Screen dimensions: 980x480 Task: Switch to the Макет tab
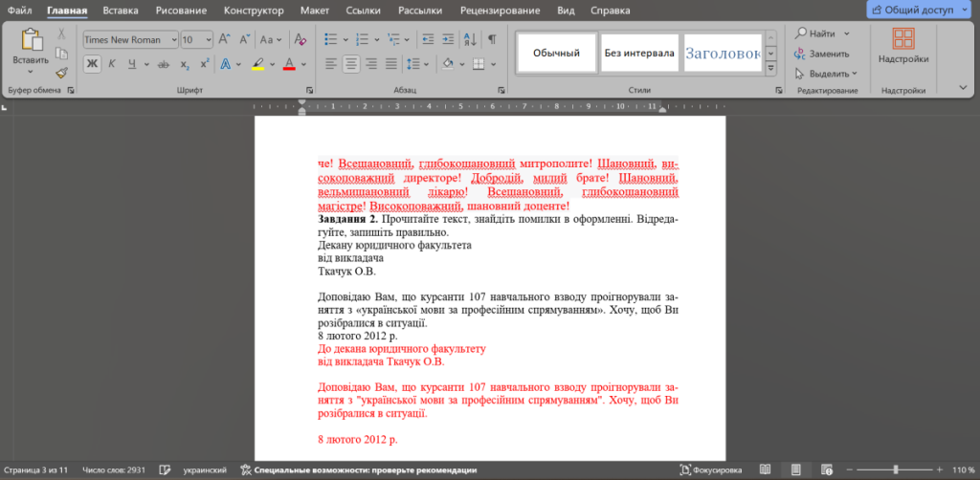click(314, 11)
